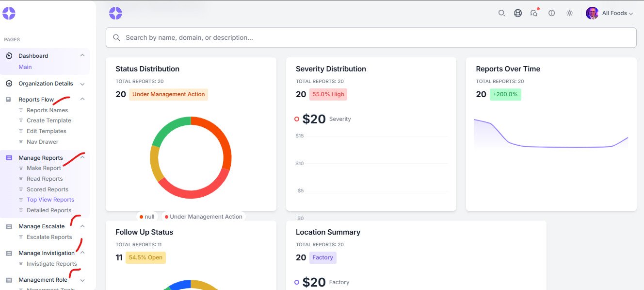Collapse the Manage Invistigation chevron

[82, 253]
